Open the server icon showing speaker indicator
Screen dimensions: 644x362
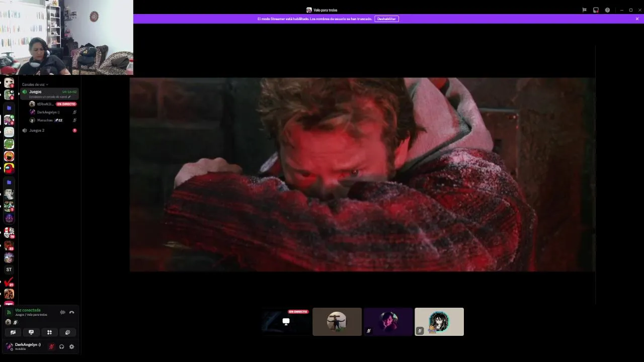coord(9,94)
